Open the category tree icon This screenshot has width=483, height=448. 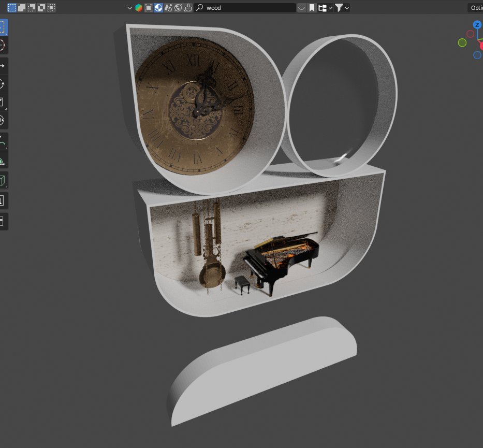click(322, 8)
